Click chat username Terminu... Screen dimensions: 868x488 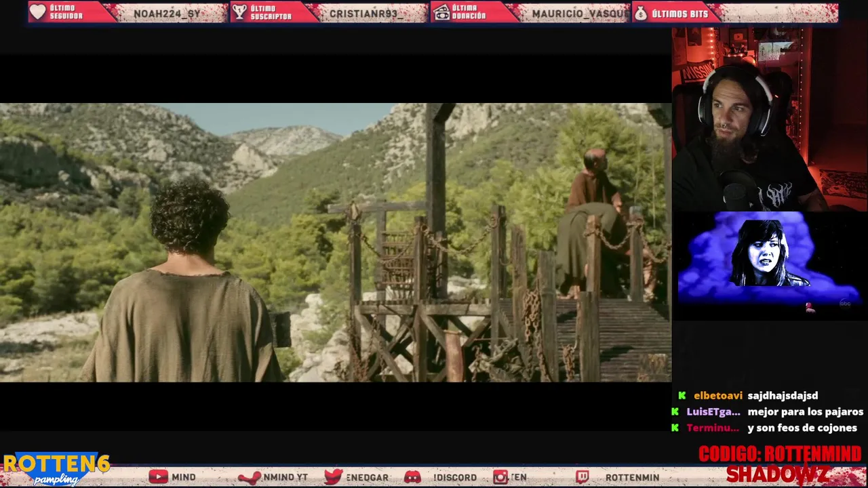pos(713,428)
